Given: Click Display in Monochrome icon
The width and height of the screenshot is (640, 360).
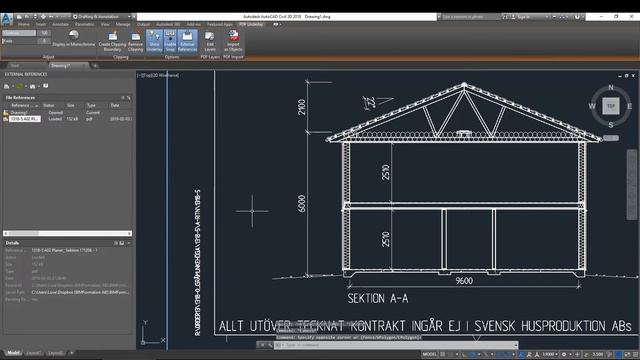Looking at the screenshot, I should pyautogui.click(x=73, y=36).
